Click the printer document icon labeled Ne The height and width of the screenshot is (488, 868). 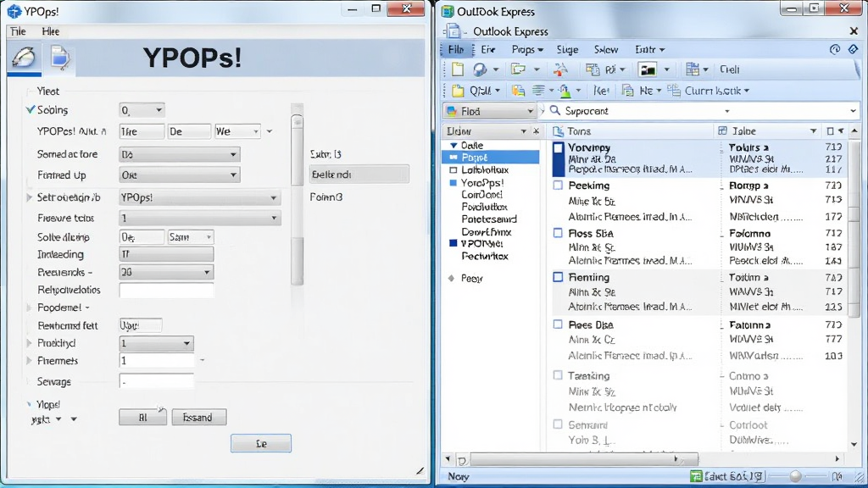[628, 90]
